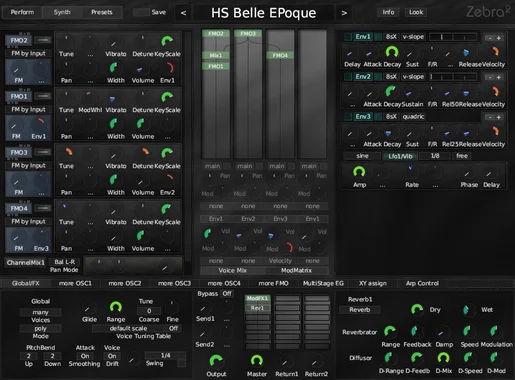Adjust the LFO Rate knob
Viewport: 515px width, 380px height.
pyautogui.click(x=411, y=172)
